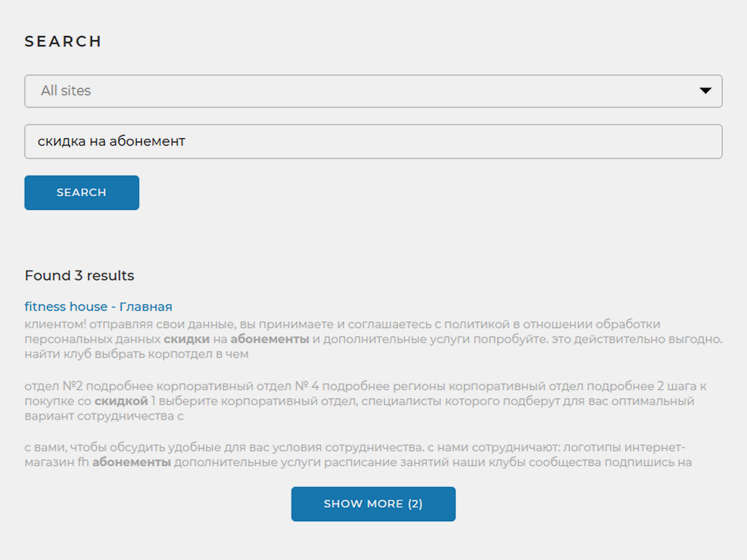Click the text 'скидка на абонемент' in input
Screen dimensions: 747x560
tap(112, 142)
